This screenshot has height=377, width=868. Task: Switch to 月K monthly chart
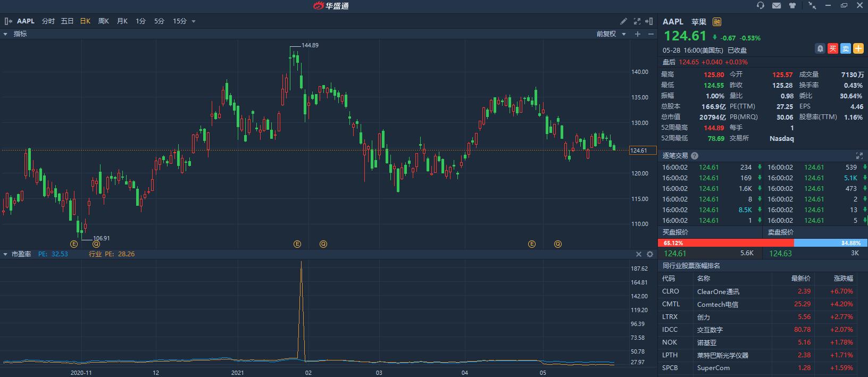click(x=122, y=21)
